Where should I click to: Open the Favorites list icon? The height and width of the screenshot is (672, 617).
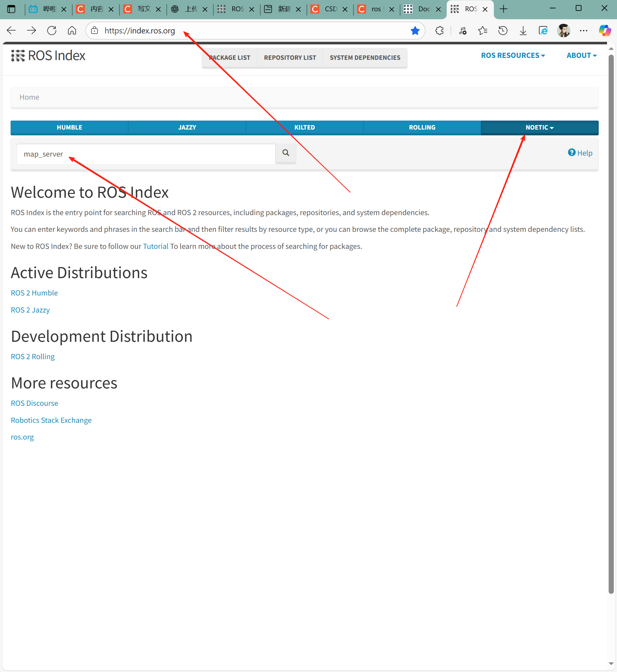tap(482, 31)
